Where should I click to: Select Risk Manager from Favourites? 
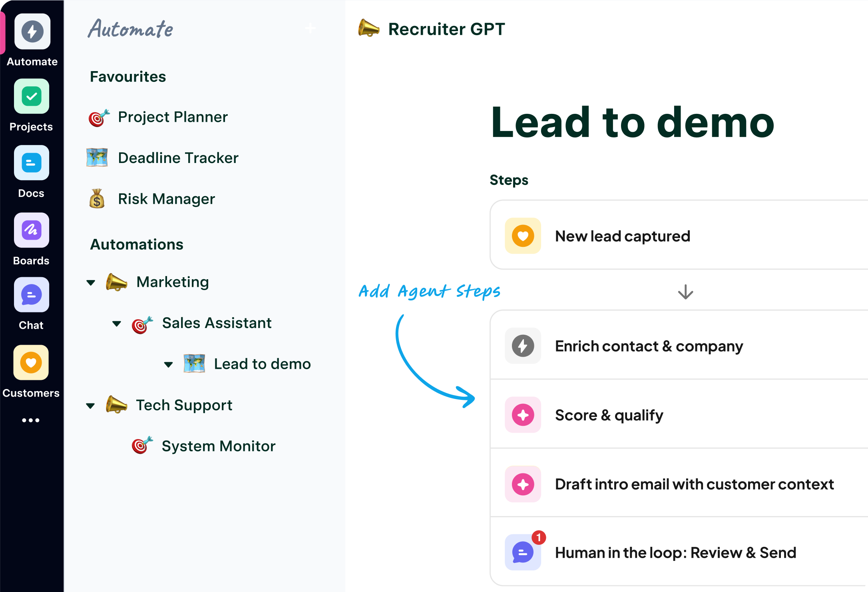pos(166,199)
